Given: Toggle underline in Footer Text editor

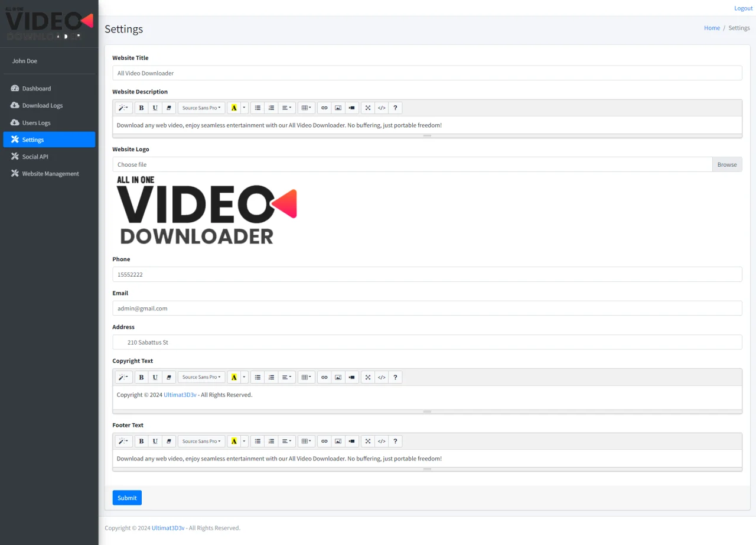Looking at the screenshot, I should [155, 442].
